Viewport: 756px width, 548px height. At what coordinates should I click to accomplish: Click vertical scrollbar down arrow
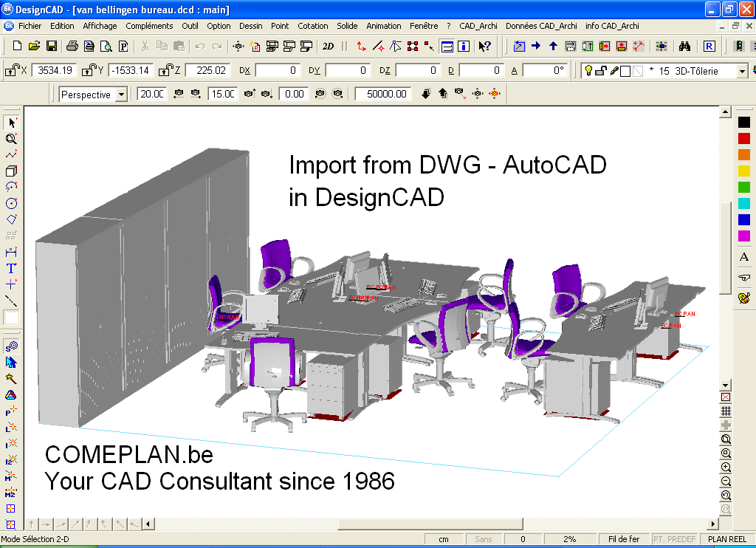tap(725, 385)
